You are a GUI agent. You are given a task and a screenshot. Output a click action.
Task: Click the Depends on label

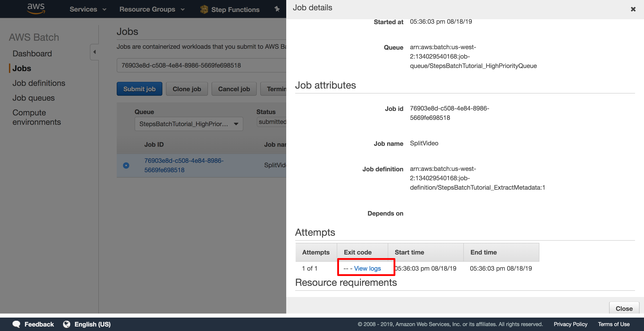pyautogui.click(x=385, y=214)
